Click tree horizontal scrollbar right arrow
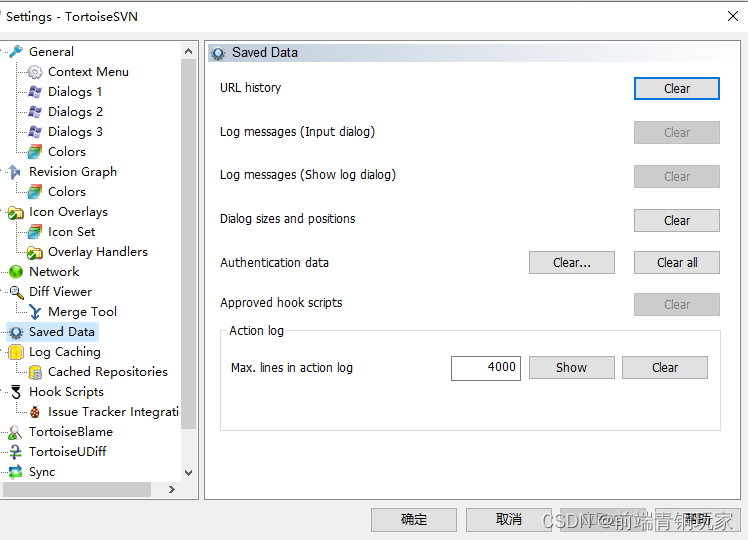748x540 pixels. tap(172, 489)
